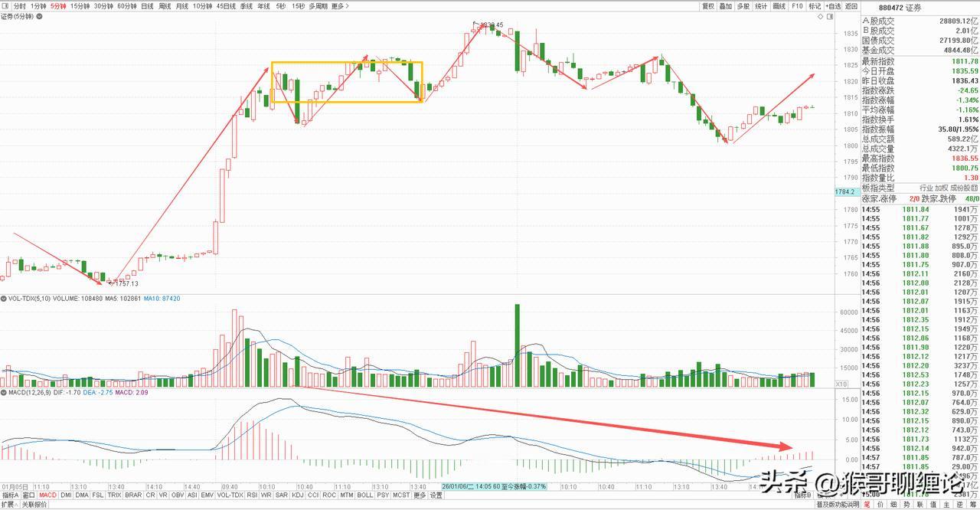980x510 pixels.
Task: Select the RSI indicator tab
Action: (x=252, y=495)
